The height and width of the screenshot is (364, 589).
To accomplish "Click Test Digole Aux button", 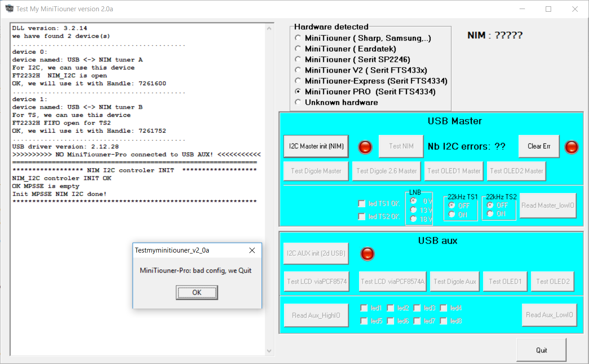I will (x=455, y=281).
